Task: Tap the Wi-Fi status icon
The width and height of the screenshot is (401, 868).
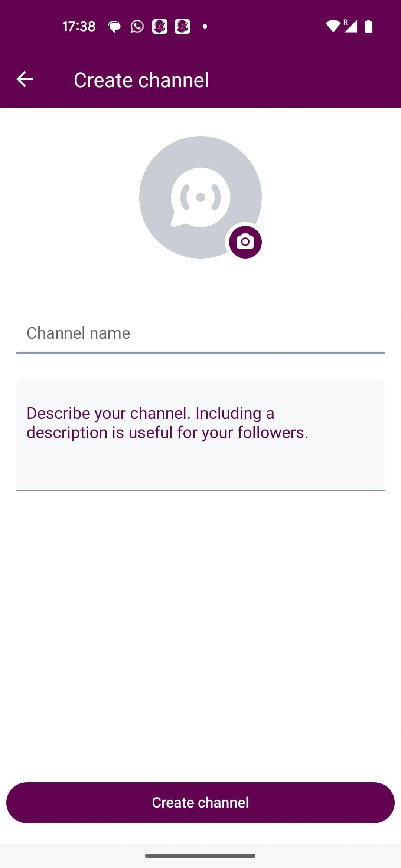Action: 333,26
